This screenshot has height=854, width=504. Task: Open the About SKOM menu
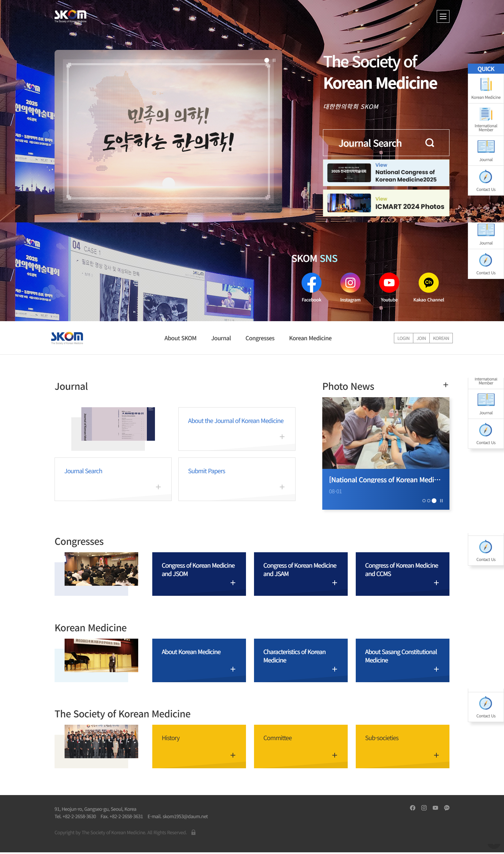(x=180, y=338)
